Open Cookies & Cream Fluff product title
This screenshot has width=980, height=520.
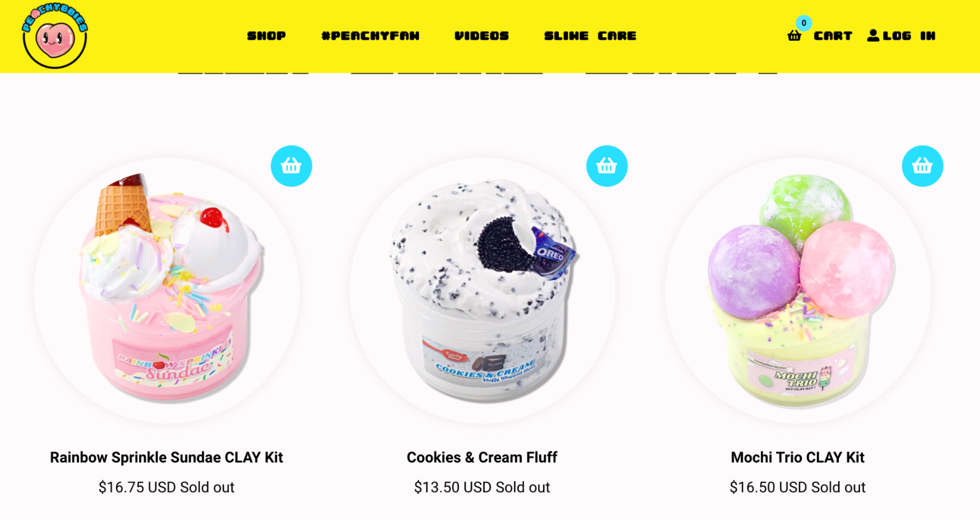482,457
